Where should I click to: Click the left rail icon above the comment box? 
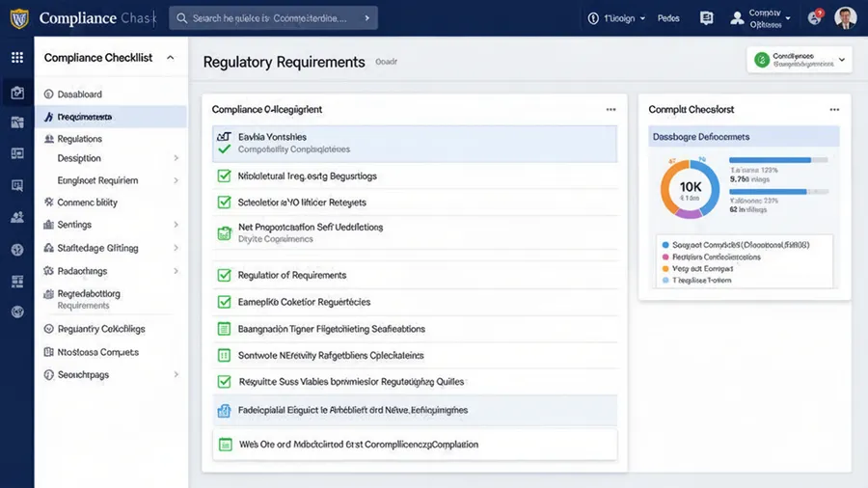pos(17,153)
